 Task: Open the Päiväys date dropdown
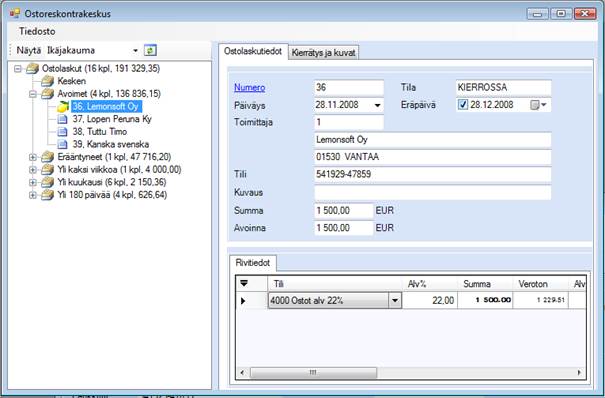(x=377, y=105)
